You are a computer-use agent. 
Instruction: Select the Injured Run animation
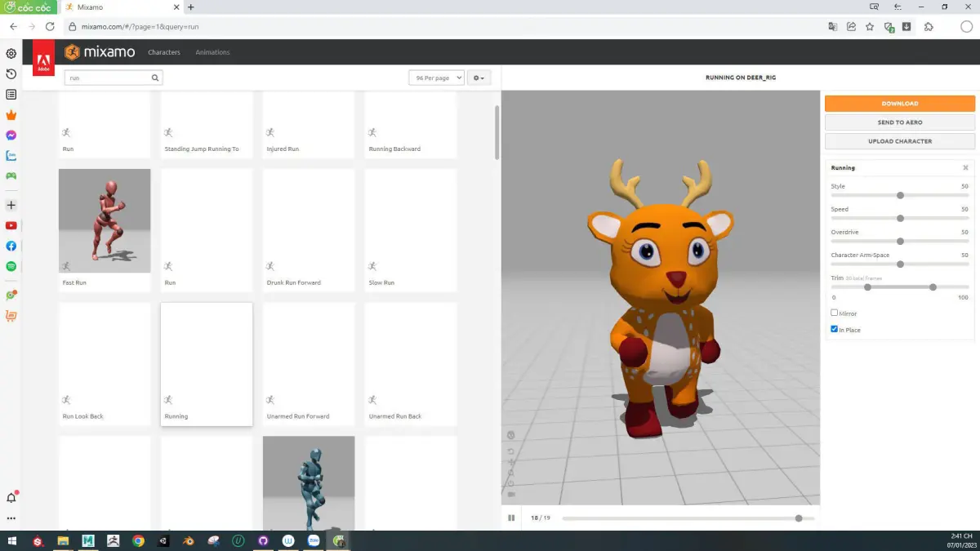pyautogui.click(x=309, y=125)
